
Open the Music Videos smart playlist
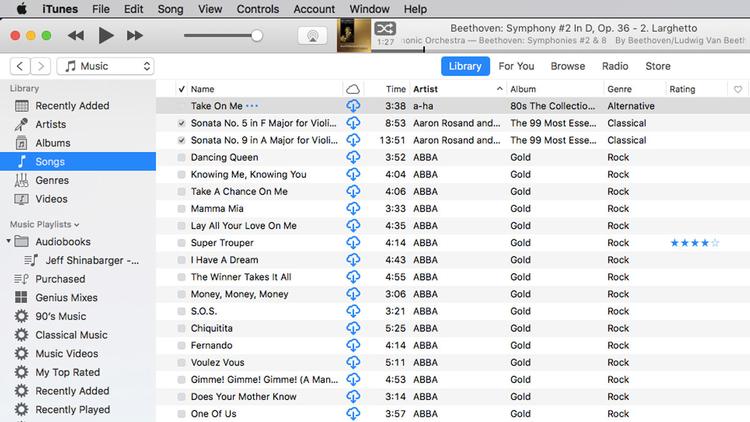tap(78, 354)
